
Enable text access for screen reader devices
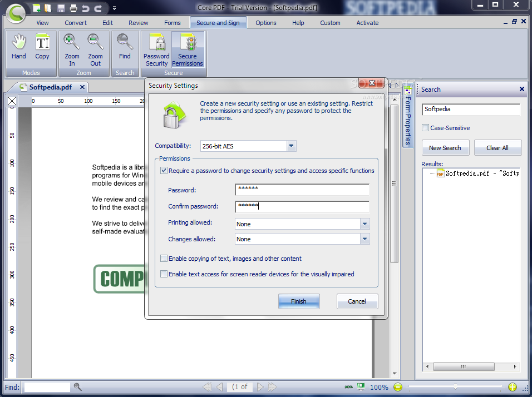click(164, 274)
